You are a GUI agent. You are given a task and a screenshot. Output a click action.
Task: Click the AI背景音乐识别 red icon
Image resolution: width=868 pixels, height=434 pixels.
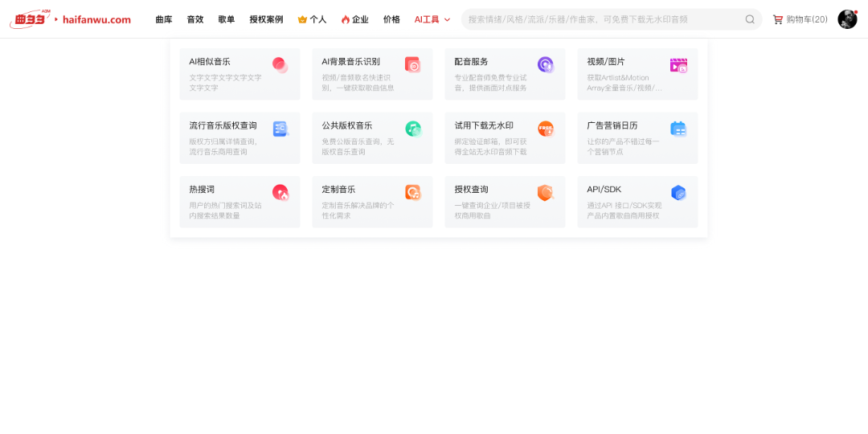click(x=412, y=65)
